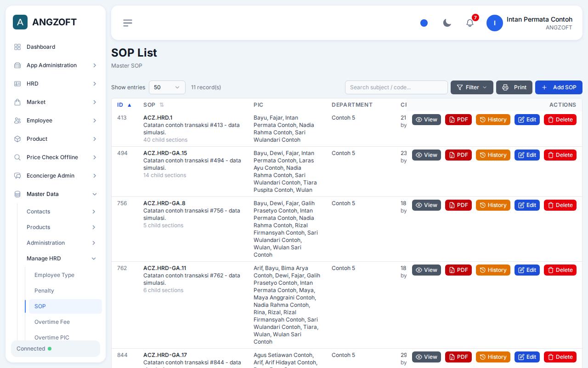The image size is (588, 368).
Task: Delete SOP ACZ.HRD.1
Action: pos(560,120)
